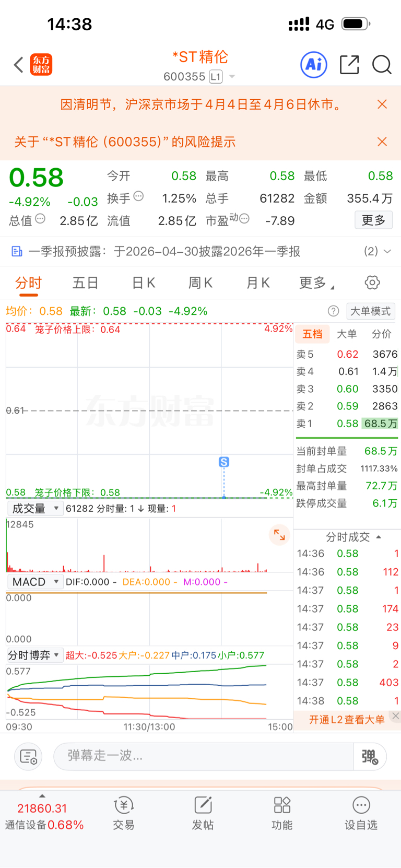Open the 成交量 indicator dropdown
The height and width of the screenshot is (868, 401).
pos(35,508)
